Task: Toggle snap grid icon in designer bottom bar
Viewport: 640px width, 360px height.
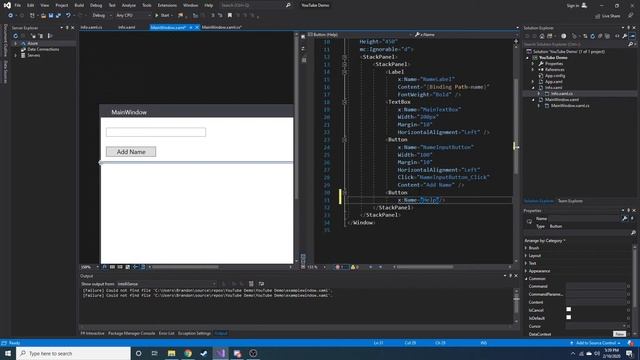Action: click(x=112, y=267)
